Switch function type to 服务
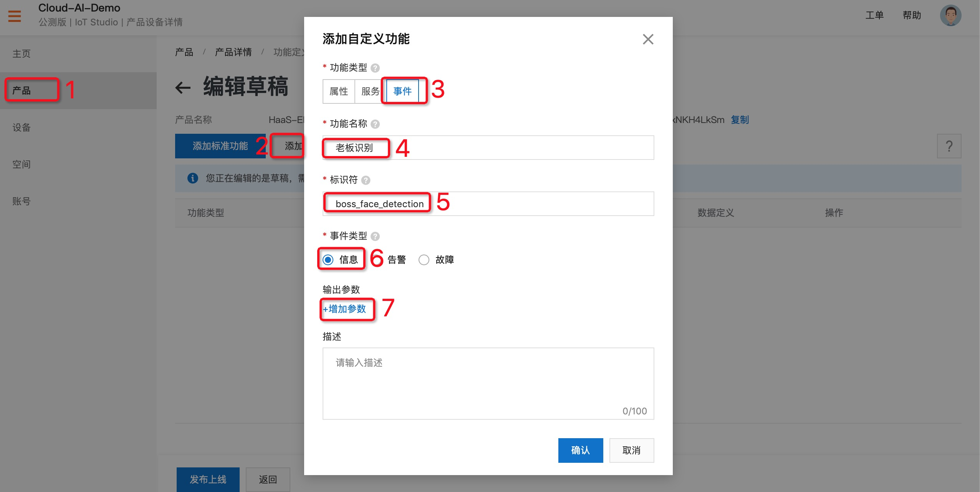 [x=370, y=91]
